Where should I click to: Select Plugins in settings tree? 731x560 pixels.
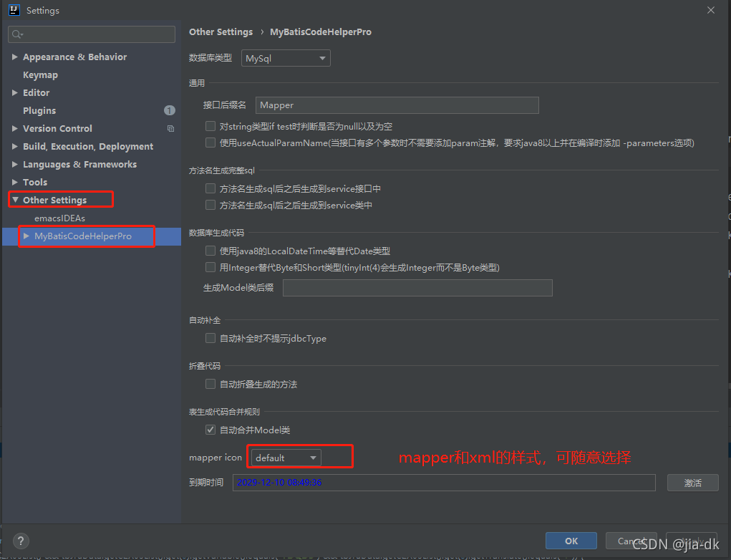39,110
